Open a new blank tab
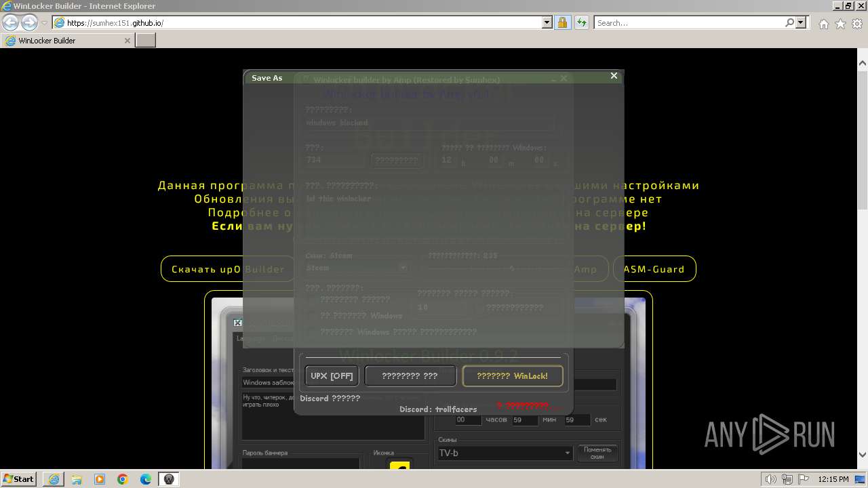This screenshot has width=868, height=488. click(x=146, y=41)
